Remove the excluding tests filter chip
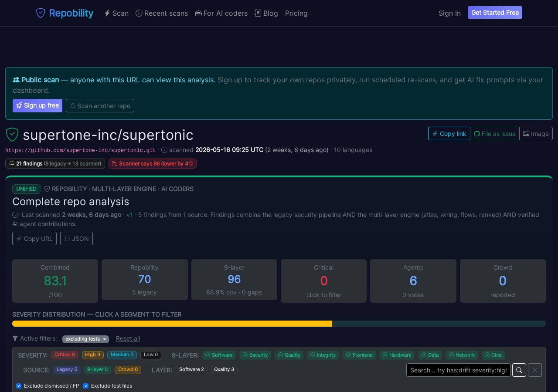Image resolution: width=558 pixels, height=392 pixels. coord(104,339)
